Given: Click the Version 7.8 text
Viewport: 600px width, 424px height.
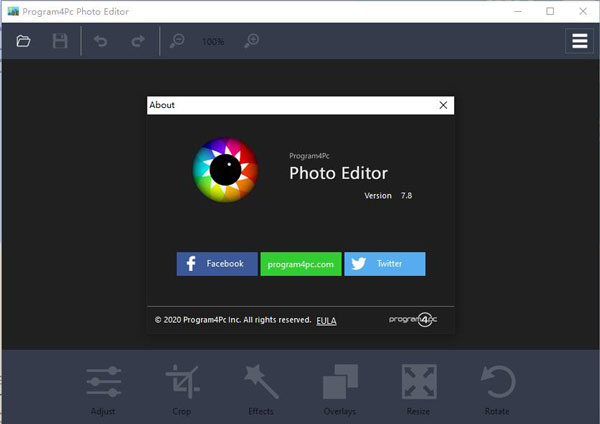Looking at the screenshot, I should pyautogui.click(x=388, y=196).
